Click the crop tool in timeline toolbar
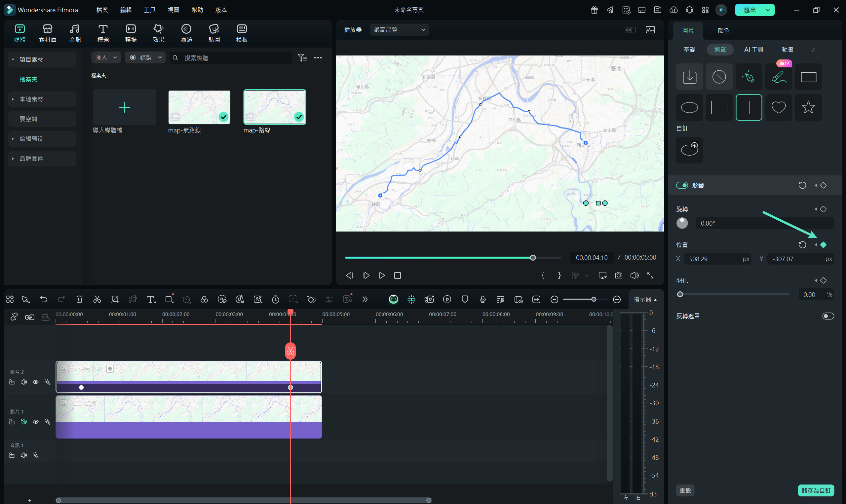This screenshot has width=846, height=504. point(115,299)
